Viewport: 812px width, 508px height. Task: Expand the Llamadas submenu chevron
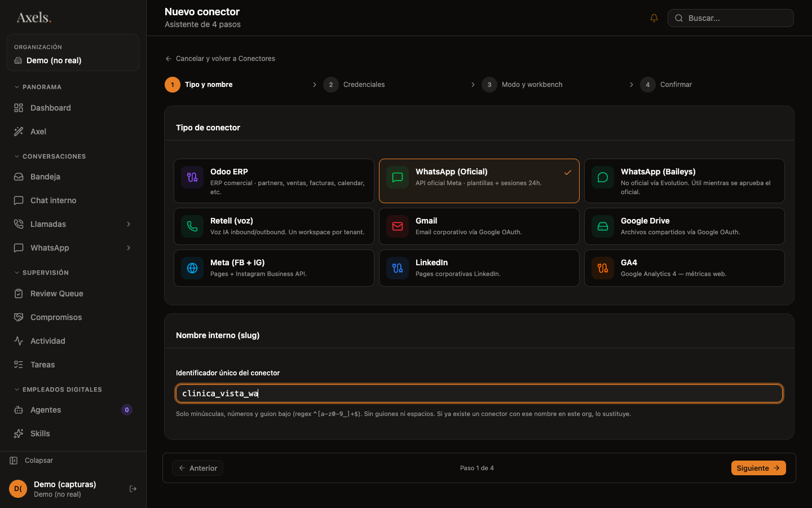pyautogui.click(x=129, y=224)
